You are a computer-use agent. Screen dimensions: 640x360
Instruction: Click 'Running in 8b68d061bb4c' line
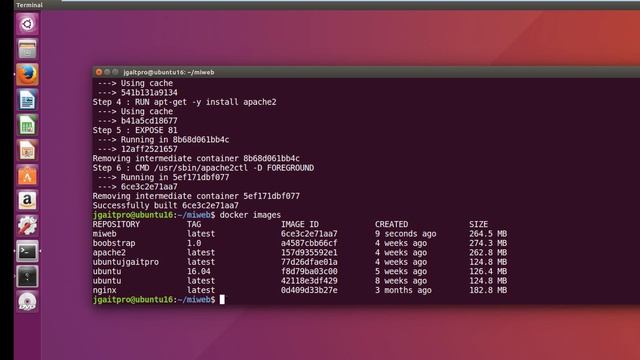tap(163, 140)
